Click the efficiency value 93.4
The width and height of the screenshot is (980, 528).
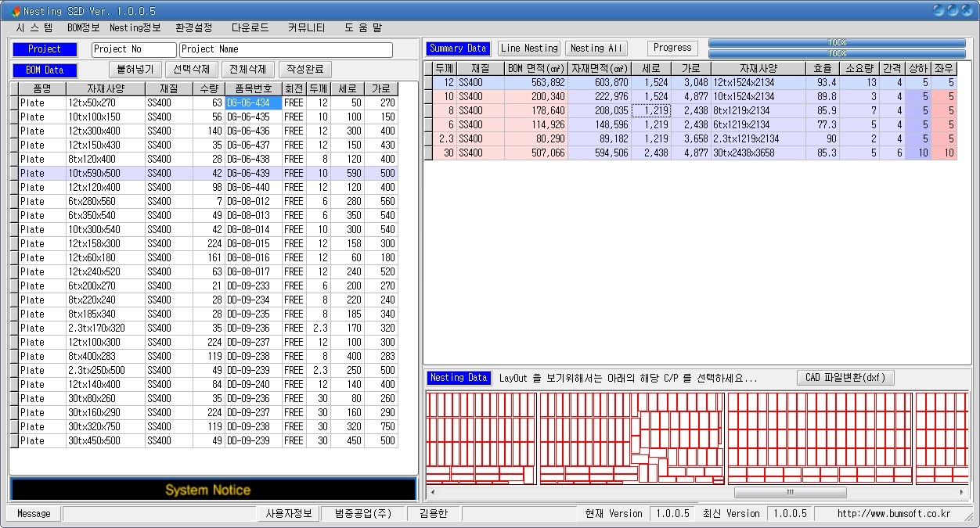pos(823,82)
